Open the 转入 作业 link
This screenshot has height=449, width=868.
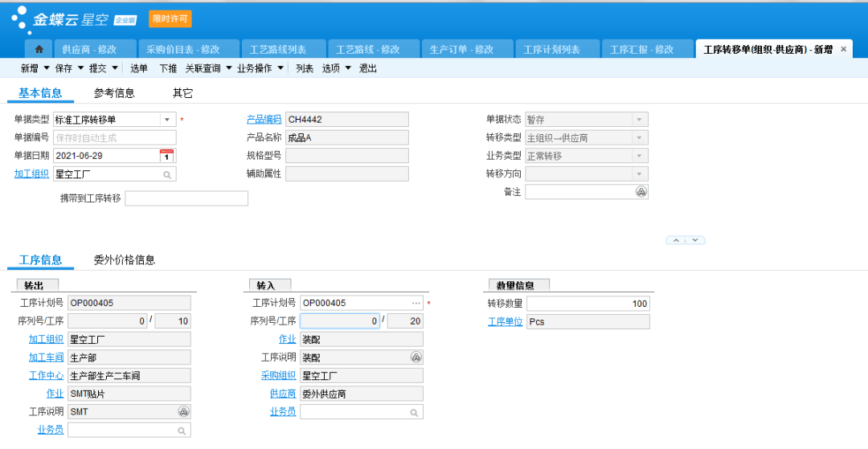(287, 339)
